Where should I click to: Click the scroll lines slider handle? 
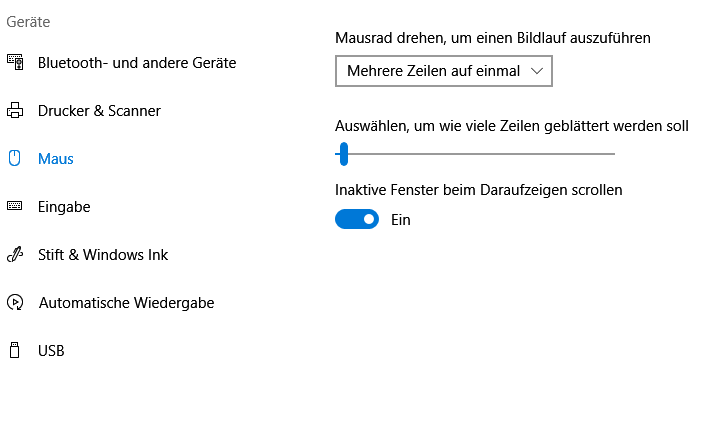click(x=344, y=153)
